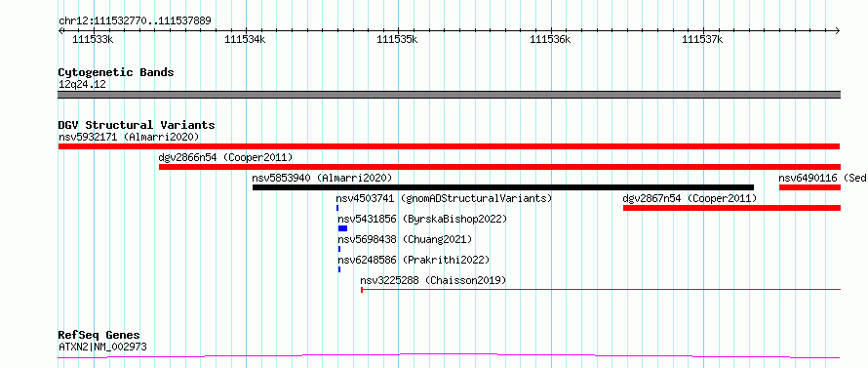Open the nsv4503741 (gnomADStructuralVariants) label
The image size is (868, 368).
[x=444, y=198]
